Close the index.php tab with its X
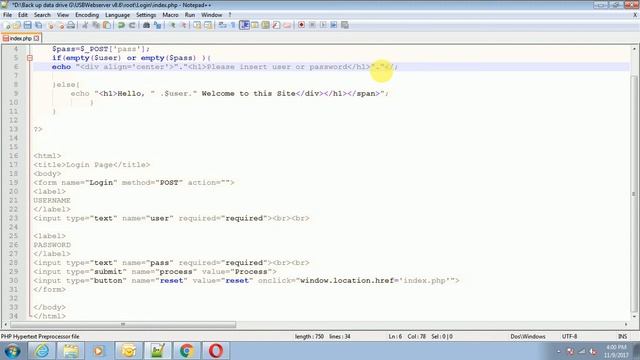This screenshot has width=640, height=360. (x=36, y=38)
